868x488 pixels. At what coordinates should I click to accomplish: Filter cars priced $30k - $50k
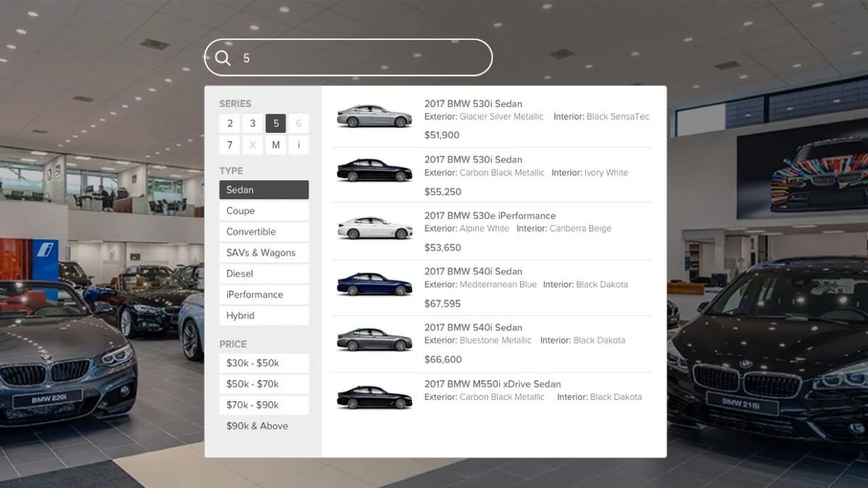tap(263, 363)
